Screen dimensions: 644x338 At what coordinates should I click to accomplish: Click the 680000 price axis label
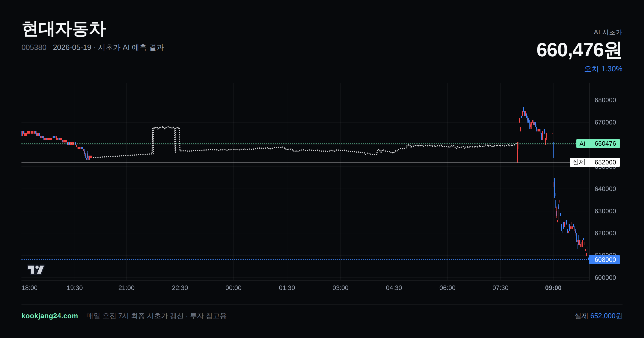pyautogui.click(x=605, y=100)
